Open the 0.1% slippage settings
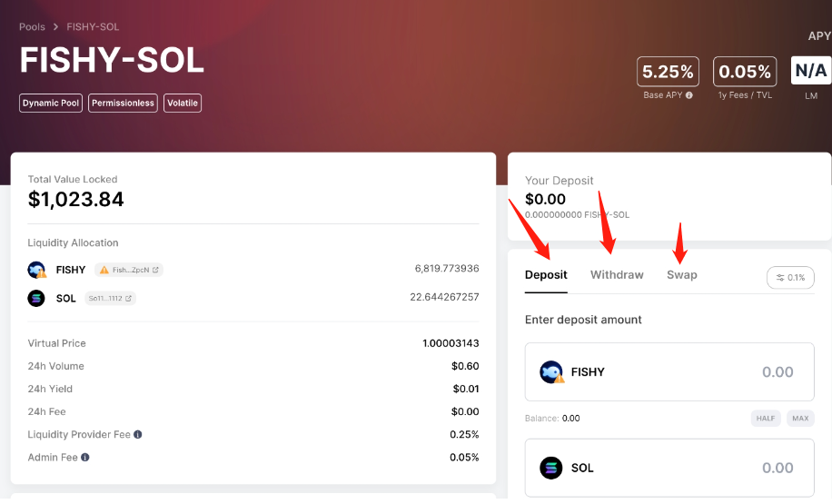The height and width of the screenshot is (504, 832). tap(790, 277)
